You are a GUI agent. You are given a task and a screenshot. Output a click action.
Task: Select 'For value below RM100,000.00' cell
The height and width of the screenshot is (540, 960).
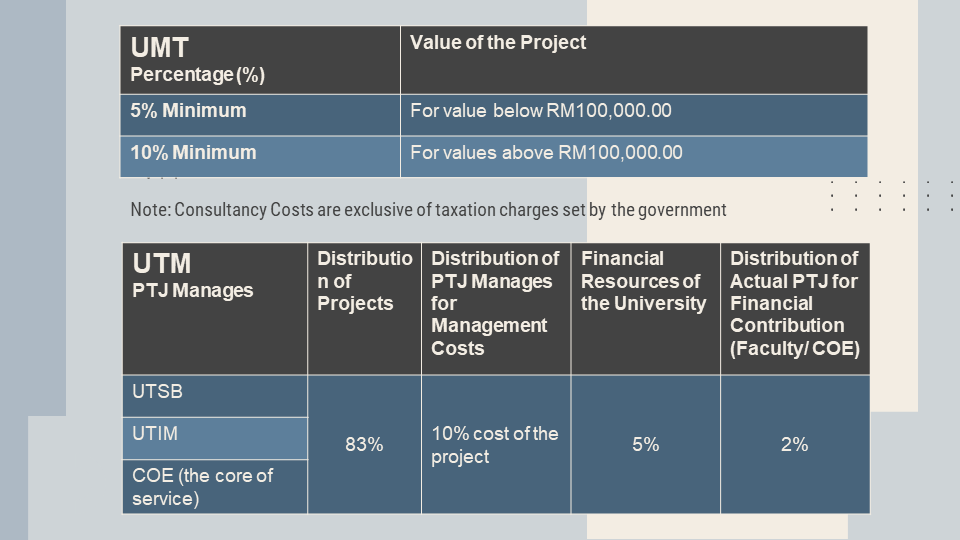(x=634, y=115)
